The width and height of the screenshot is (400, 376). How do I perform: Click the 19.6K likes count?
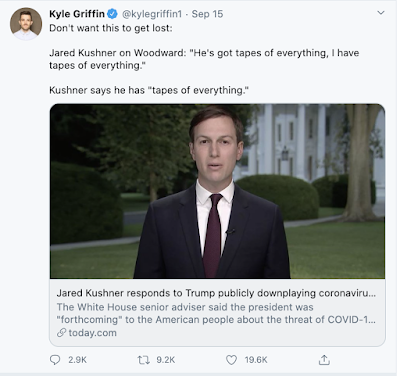256,360
